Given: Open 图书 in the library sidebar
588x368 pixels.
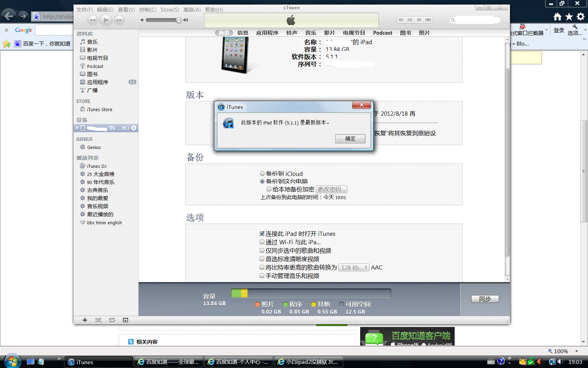Looking at the screenshot, I should tap(92, 74).
